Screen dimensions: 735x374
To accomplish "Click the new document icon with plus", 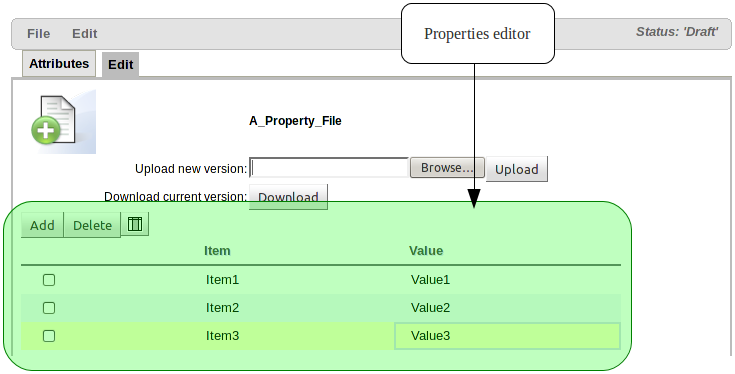I will (x=63, y=122).
